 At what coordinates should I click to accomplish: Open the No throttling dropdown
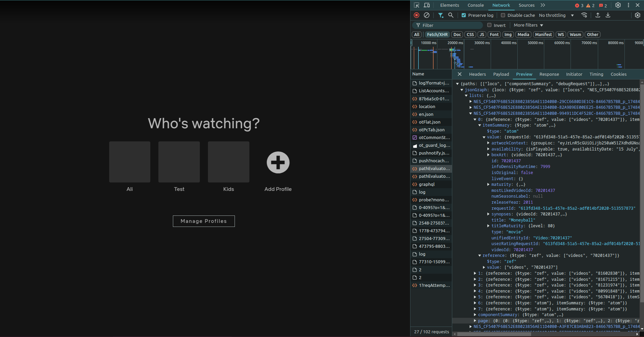556,15
